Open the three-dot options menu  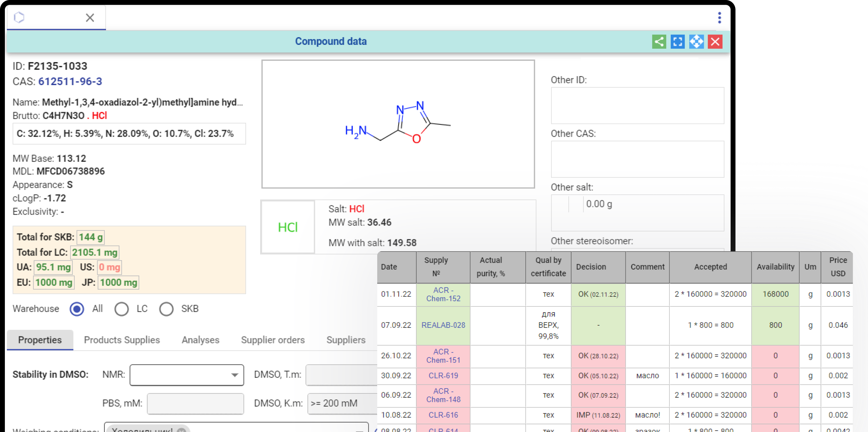pos(719,18)
